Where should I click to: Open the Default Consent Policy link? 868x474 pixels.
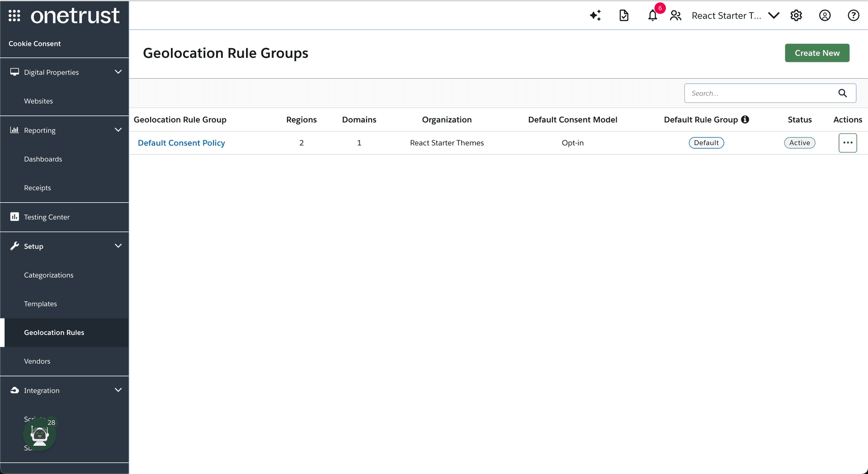[x=181, y=143]
